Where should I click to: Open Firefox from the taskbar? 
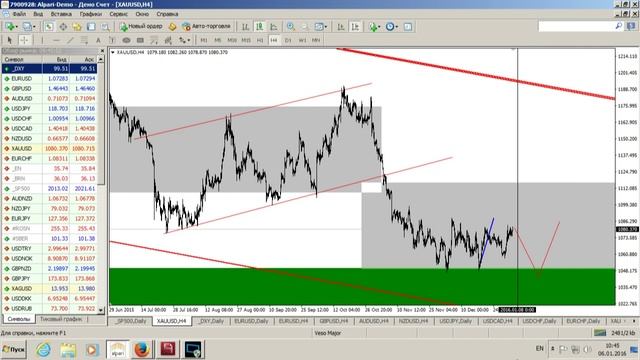[142, 350]
